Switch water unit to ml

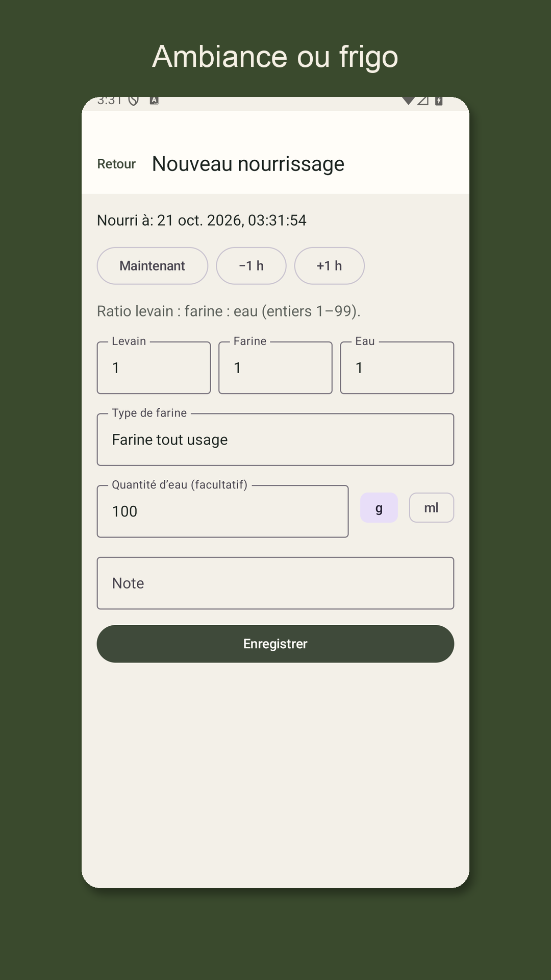point(431,508)
